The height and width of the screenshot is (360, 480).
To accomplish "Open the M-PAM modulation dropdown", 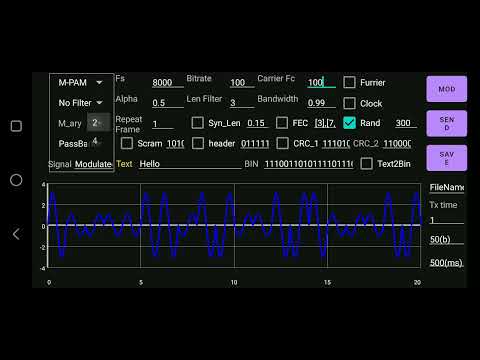I will coord(80,83).
